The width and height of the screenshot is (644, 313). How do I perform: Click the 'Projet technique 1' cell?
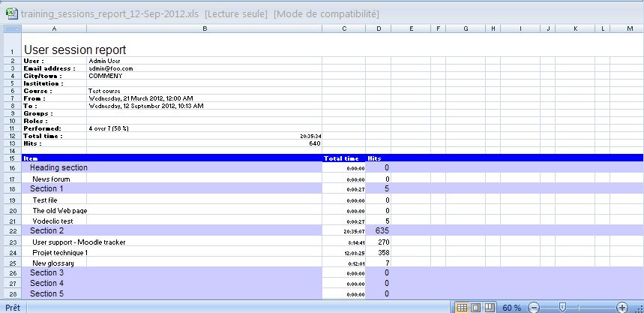60,252
